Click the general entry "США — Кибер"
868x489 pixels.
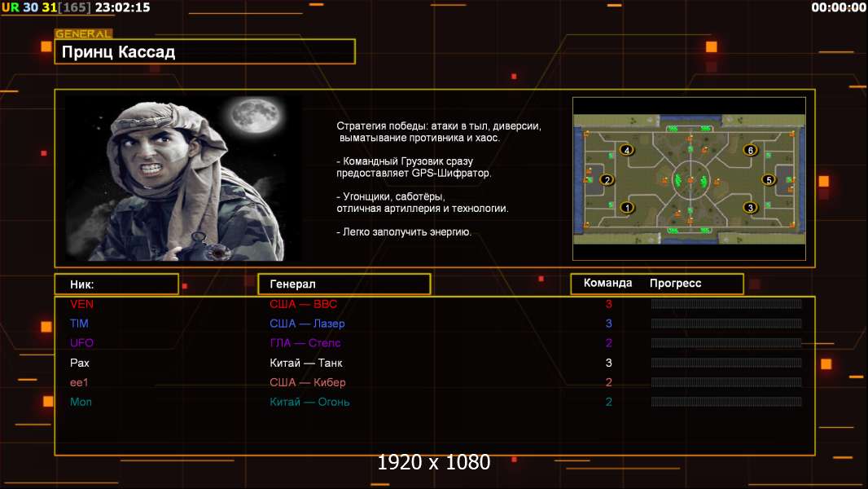[308, 382]
